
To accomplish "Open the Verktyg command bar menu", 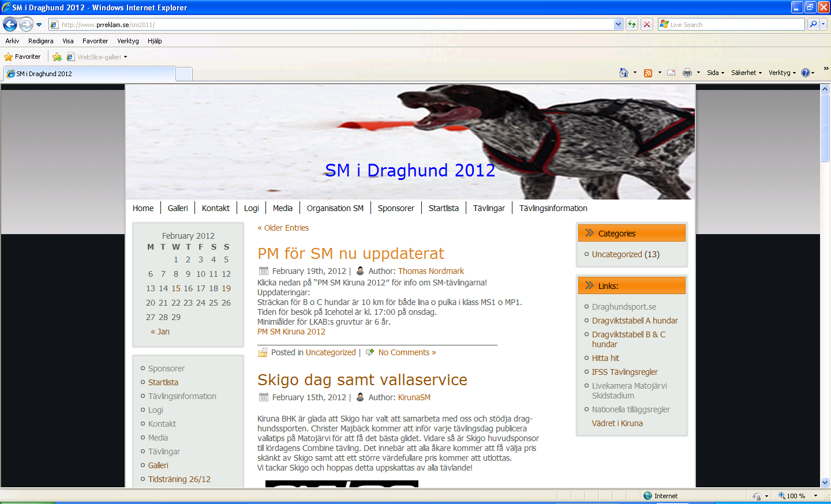I will [782, 73].
